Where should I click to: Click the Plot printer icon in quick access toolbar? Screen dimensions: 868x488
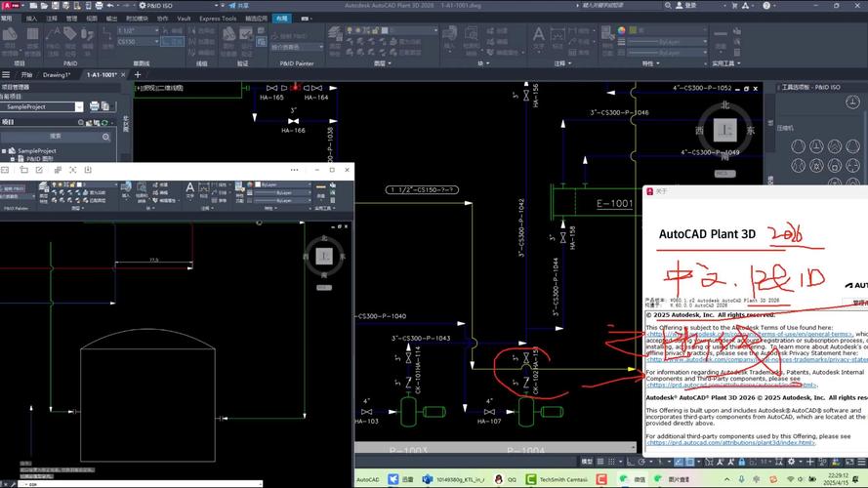[x=99, y=6]
